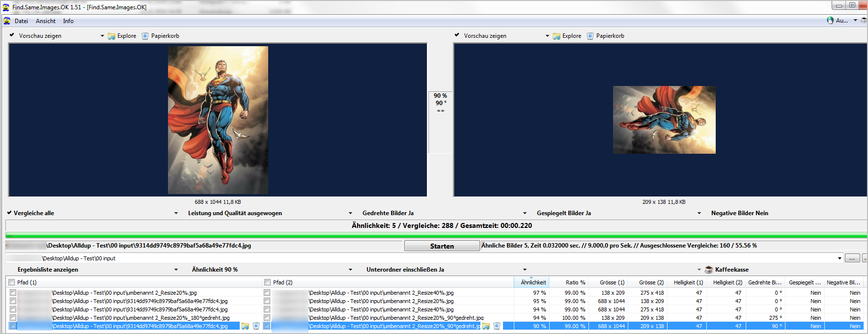The width and height of the screenshot is (868, 334).
Task: Expand the folder path combo box arrow
Action: (840, 258)
